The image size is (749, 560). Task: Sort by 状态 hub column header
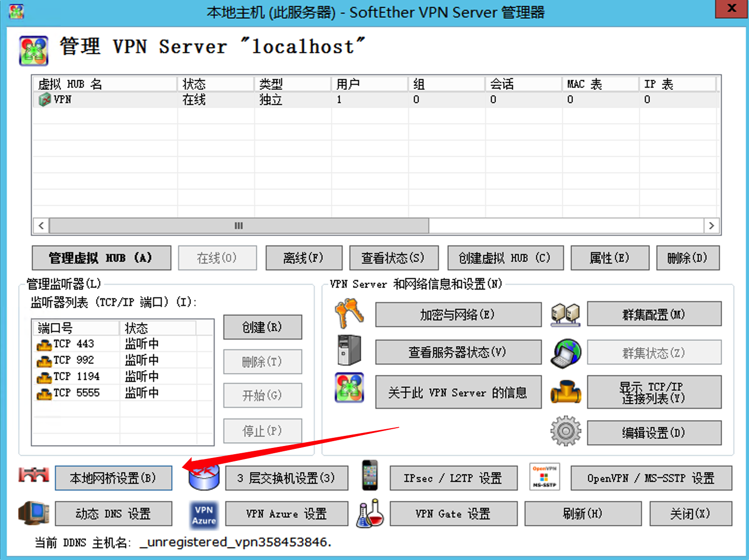216,84
